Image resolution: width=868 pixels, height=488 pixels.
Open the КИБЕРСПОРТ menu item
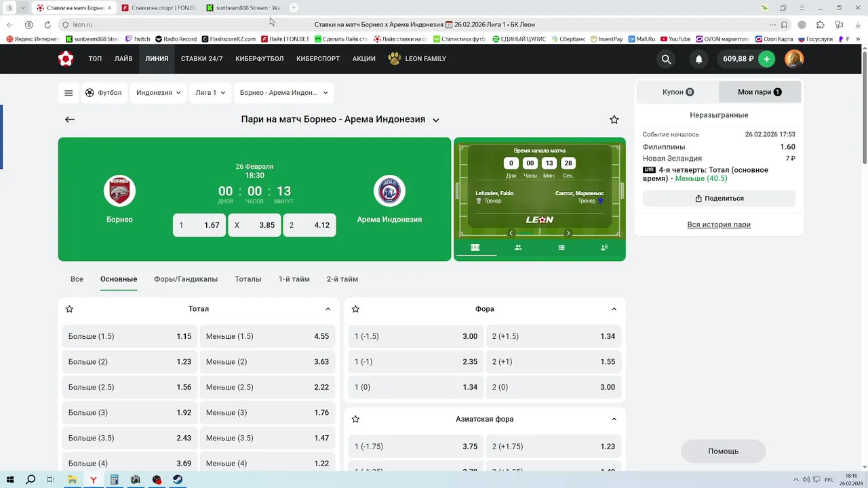tap(318, 59)
